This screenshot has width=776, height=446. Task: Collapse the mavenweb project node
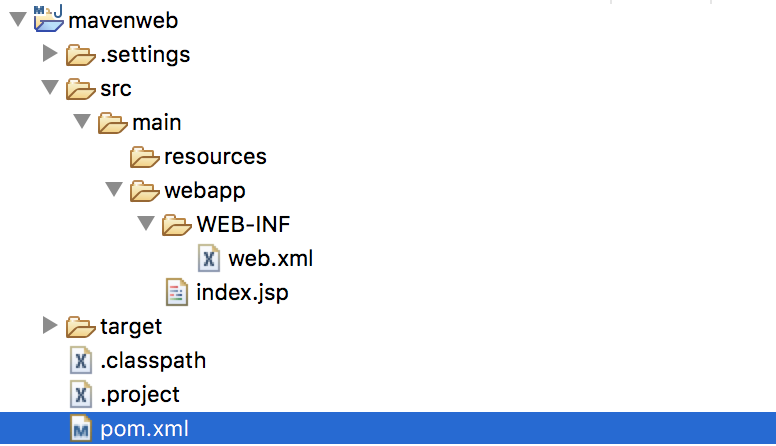pos(18,20)
